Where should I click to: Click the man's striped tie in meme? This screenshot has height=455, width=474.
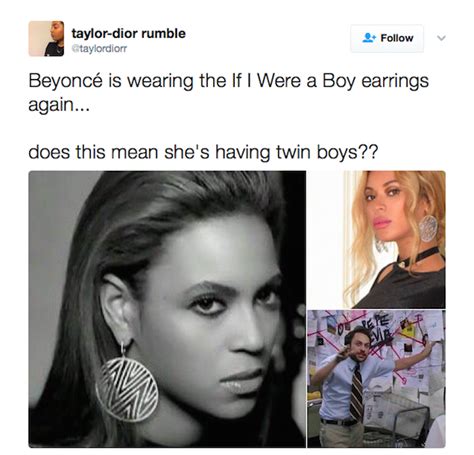[356, 392]
